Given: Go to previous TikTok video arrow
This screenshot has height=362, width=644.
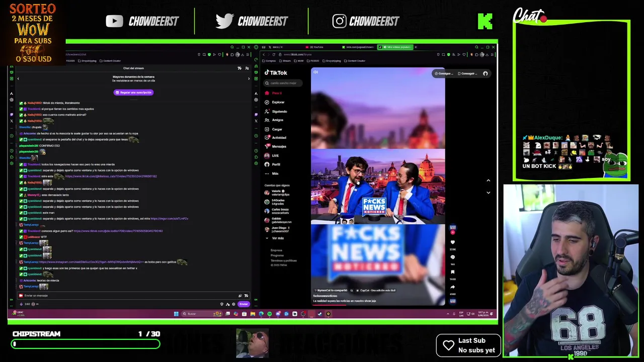Looking at the screenshot, I should pos(488,180).
